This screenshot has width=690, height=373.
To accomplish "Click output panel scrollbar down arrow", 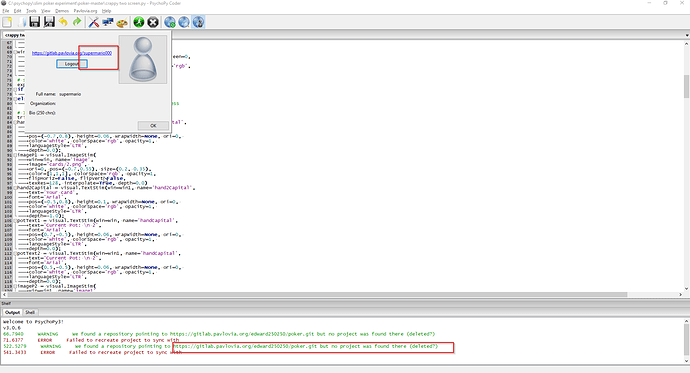I will click(686, 361).
